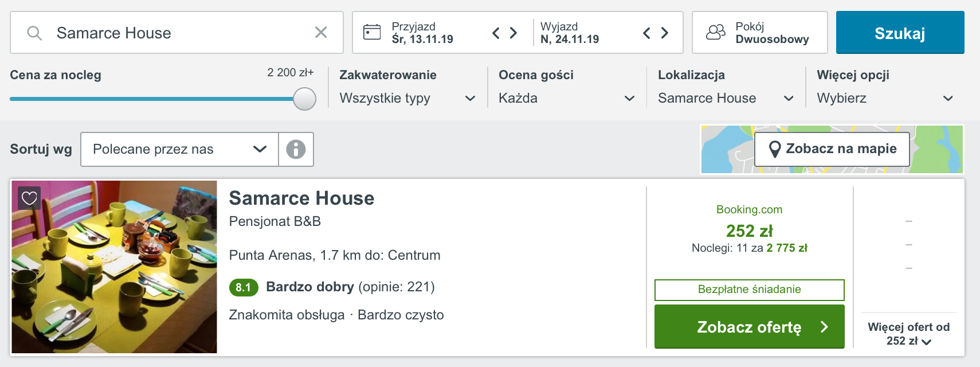This screenshot has width=980, height=367.
Task: Open the Sortuj wg sorting dropdown
Action: pos(179,149)
